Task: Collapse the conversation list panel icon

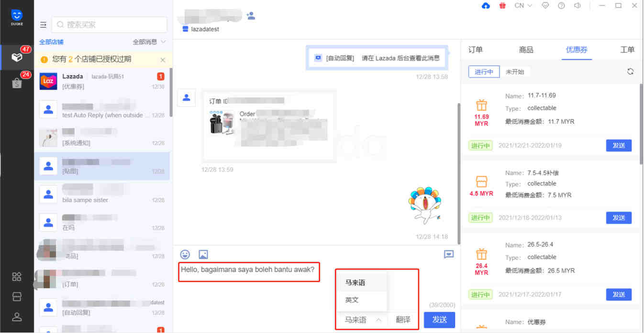Action: 43,25
